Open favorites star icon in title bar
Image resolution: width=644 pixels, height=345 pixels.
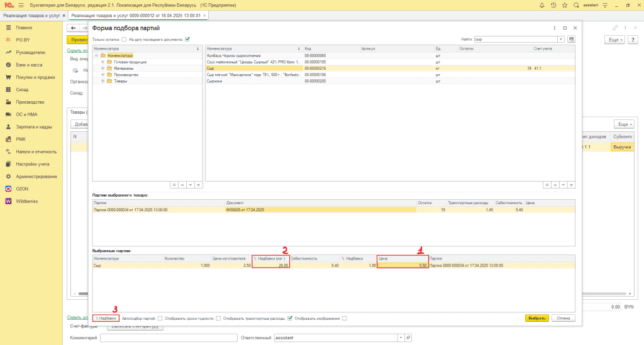[x=565, y=5]
